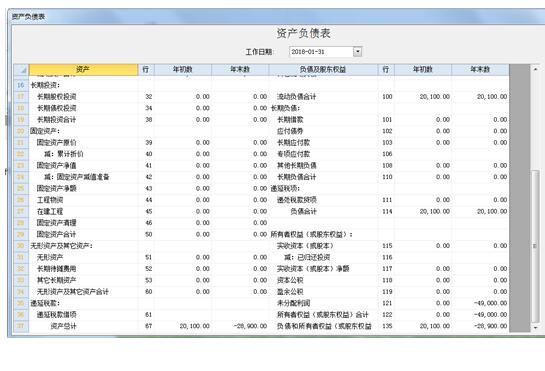Screen dimensions: 545x371
Task: Click the select-all corner cell of grid
Action: (x=21, y=70)
